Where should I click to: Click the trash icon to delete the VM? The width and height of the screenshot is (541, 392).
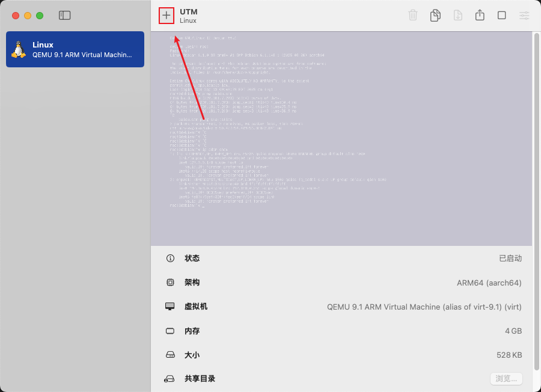413,15
